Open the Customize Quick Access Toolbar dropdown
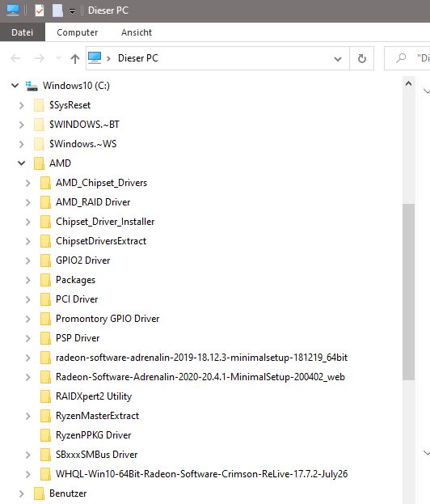430x504 pixels. click(x=73, y=11)
